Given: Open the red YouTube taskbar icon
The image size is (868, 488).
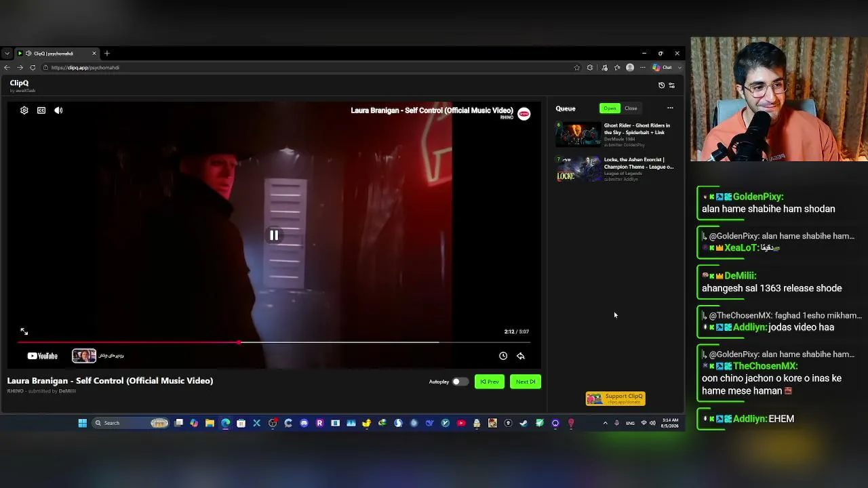Looking at the screenshot, I should (x=461, y=423).
